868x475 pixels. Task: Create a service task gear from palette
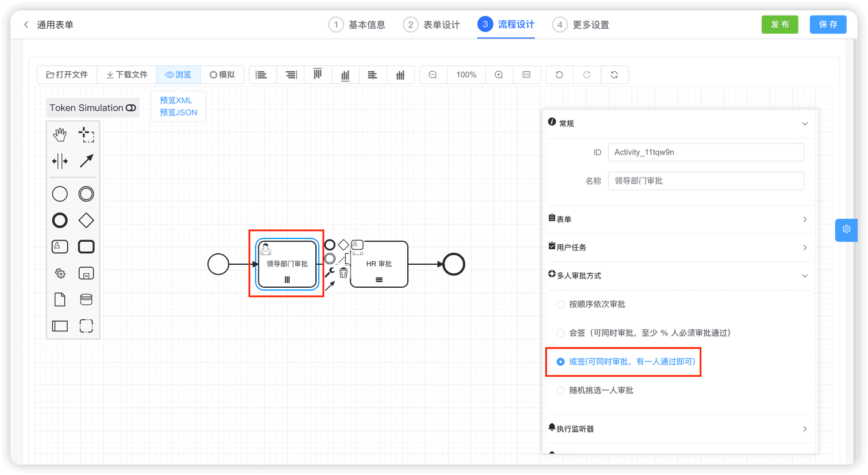click(x=60, y=273)
